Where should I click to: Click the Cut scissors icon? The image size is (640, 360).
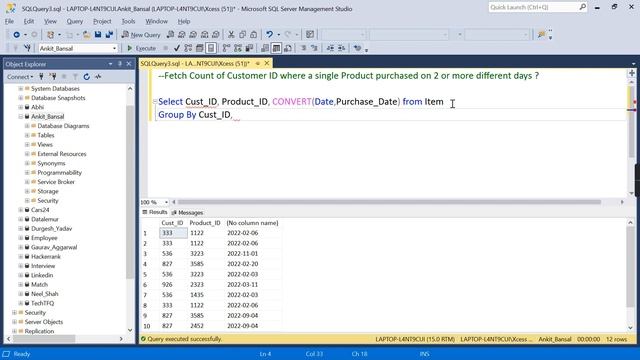231,35
